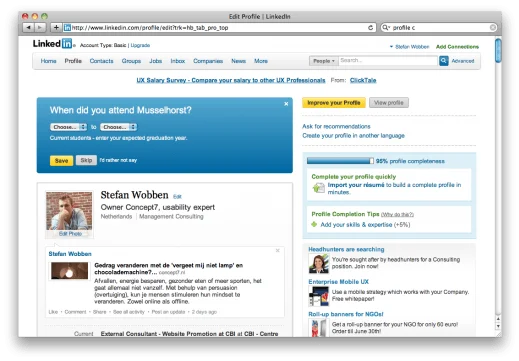The height and width of the screenshot is (361, 519).
Task: Open the start year Choose dropdown
Action: click(x=68, y=127)
